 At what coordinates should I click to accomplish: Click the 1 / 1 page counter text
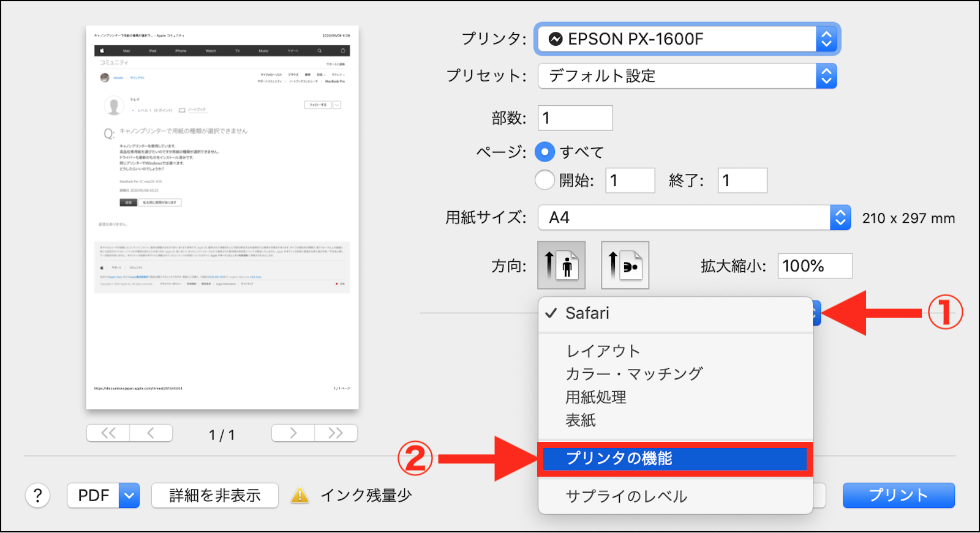[x=222, y=435]
